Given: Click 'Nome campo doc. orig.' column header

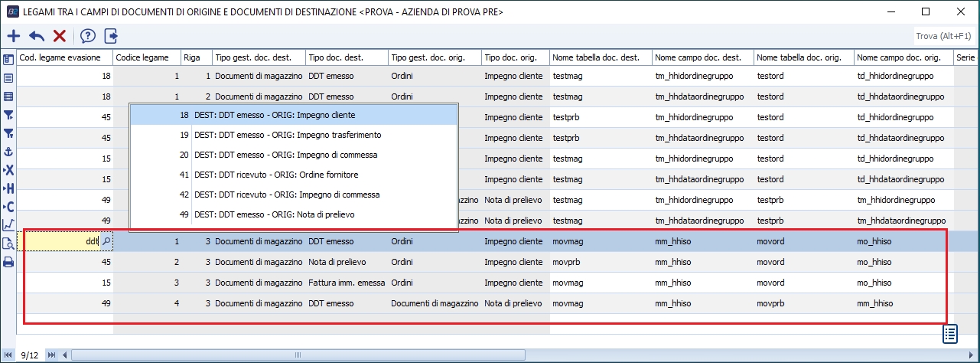Looking at the screenshot, I should point(903,58).
